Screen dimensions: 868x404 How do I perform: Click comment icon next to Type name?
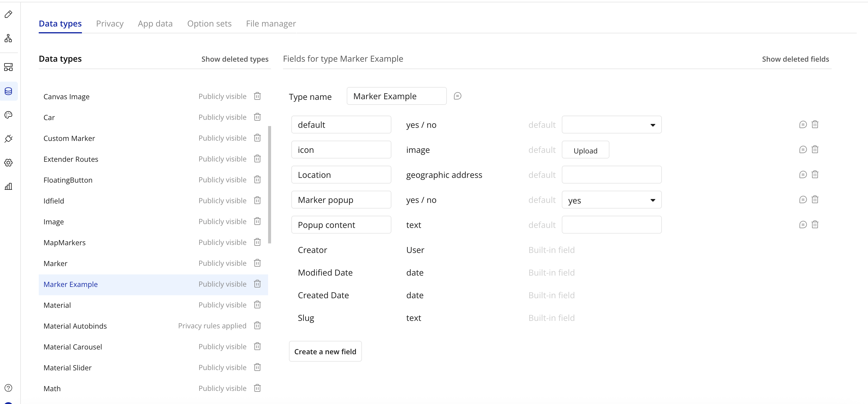457,96
